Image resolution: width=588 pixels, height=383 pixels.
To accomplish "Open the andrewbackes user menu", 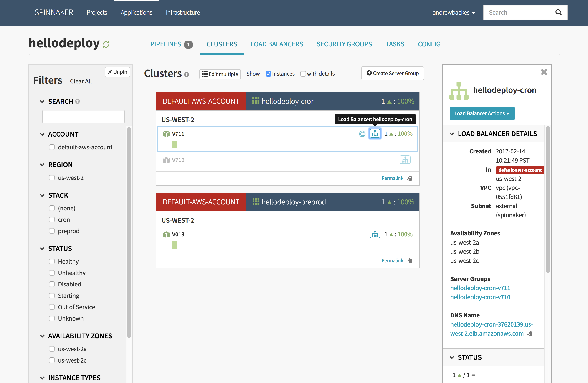I will point(454,12).
